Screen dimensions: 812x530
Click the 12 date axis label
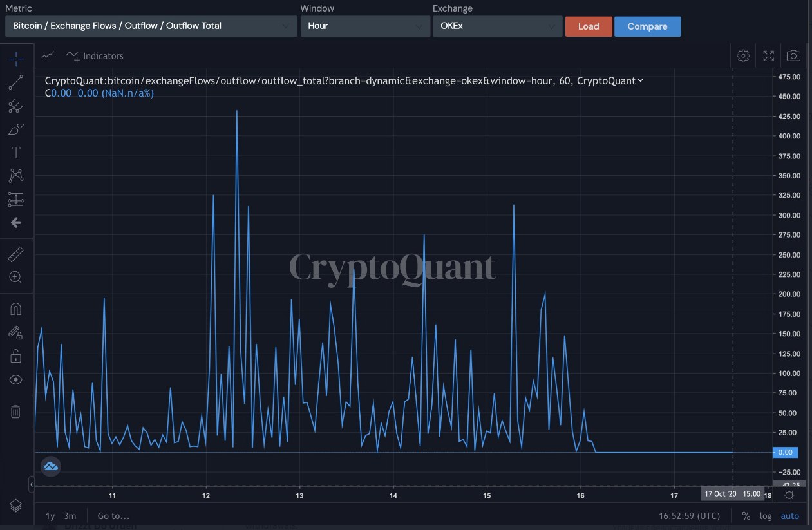pyautogui.click(x=206, y=495)
